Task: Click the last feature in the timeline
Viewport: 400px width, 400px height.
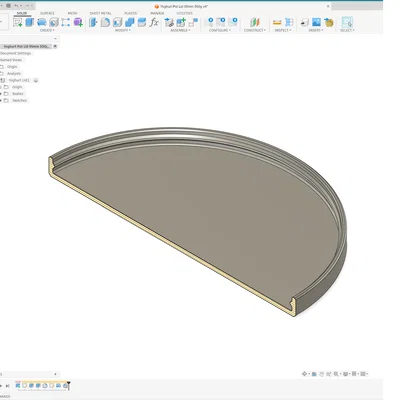Action: (x=65, y=386)
